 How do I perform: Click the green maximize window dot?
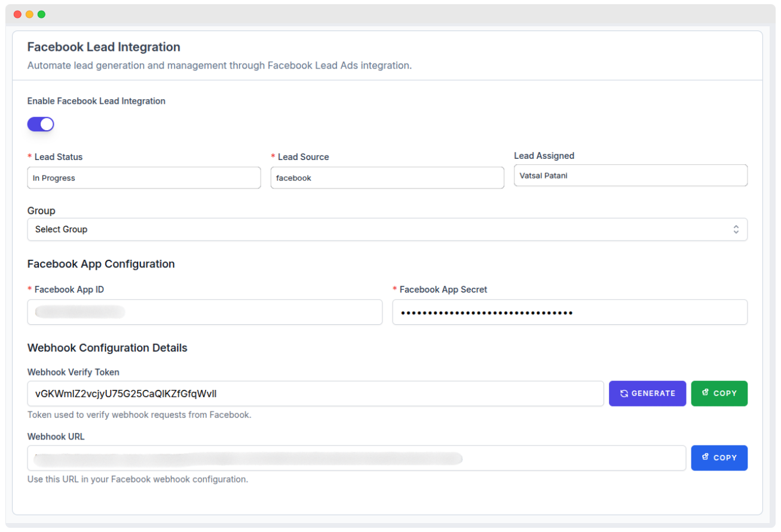tap(41, 14)
